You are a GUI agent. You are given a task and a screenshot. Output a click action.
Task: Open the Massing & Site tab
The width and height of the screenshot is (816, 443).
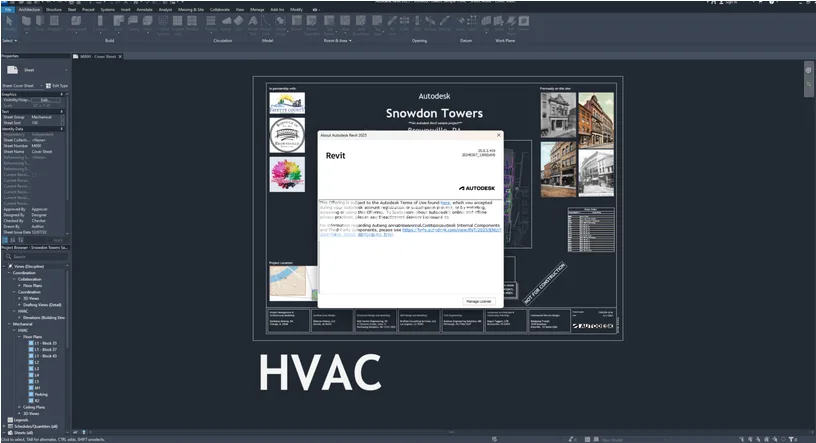pyautogui.click(x=191, y=9)
